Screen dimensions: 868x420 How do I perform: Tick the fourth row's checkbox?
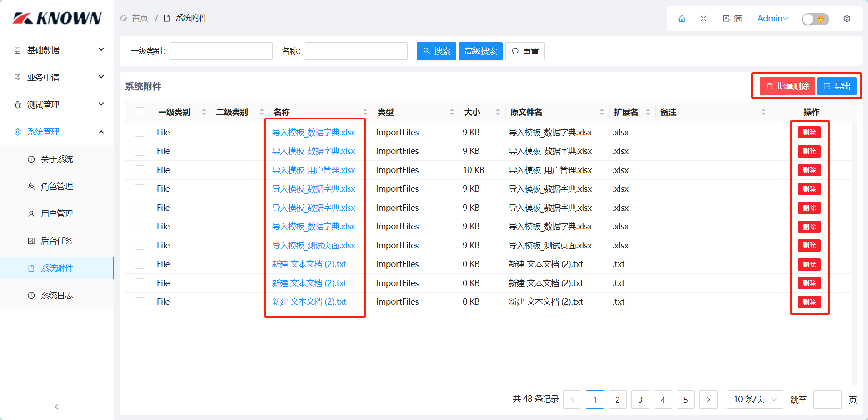[140, 189]
